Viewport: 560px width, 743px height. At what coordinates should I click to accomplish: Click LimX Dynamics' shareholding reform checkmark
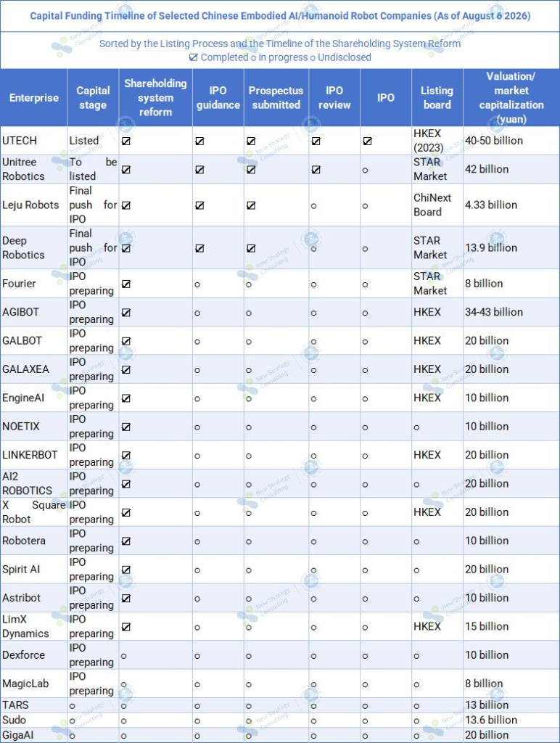coord(126,627)
